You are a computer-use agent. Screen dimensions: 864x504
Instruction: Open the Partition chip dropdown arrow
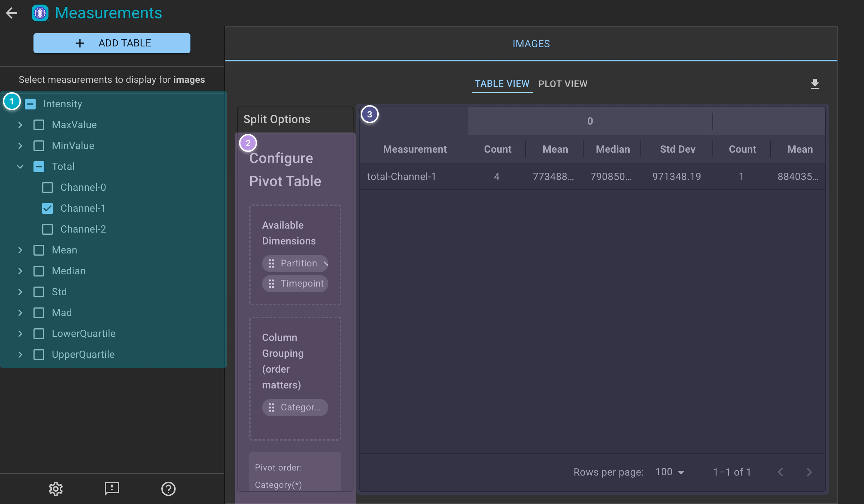325,264
